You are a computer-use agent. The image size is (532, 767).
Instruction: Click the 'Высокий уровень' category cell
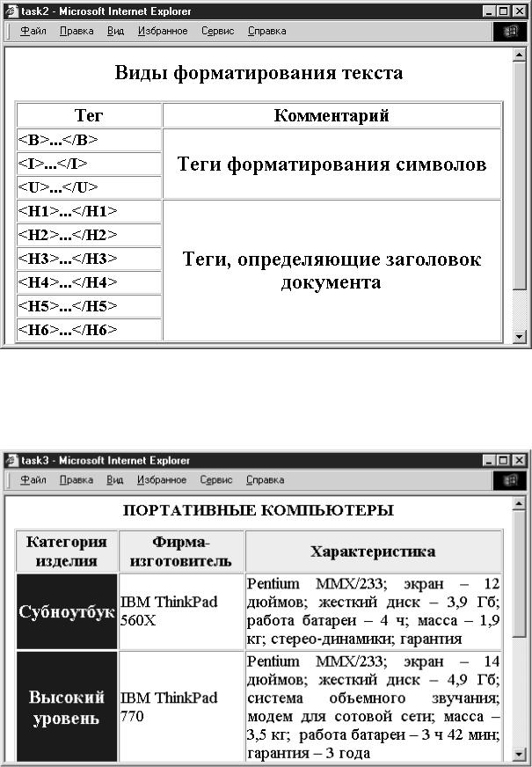[67, 707]
